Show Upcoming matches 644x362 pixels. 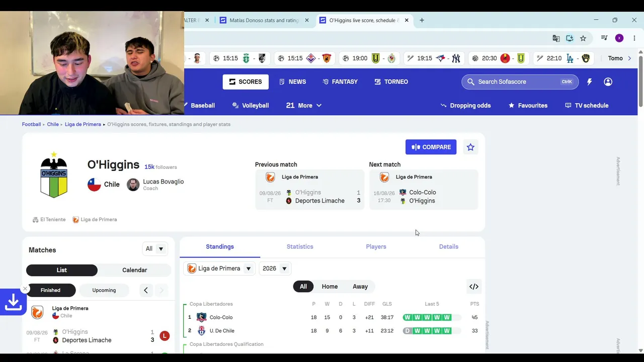pyautogui.click(x=104, y=290)
